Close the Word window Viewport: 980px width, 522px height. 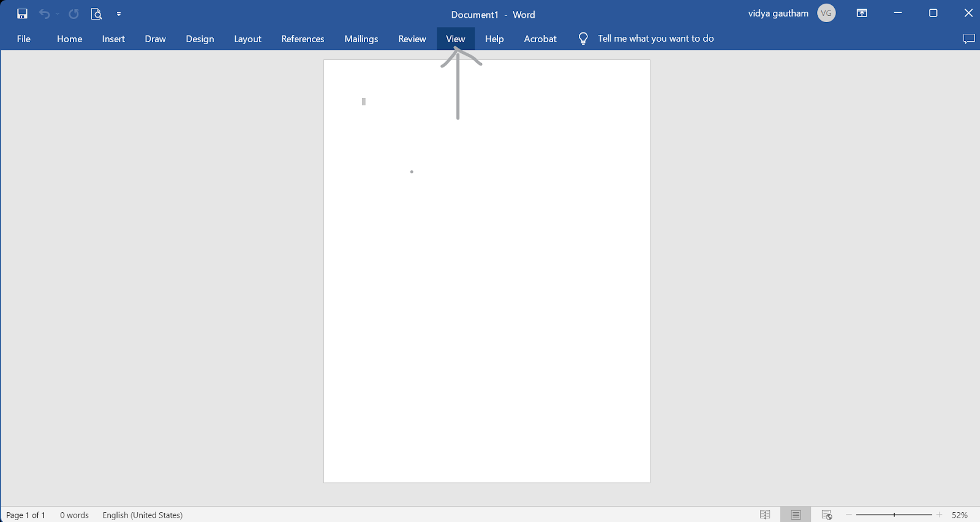(x=968, y=13)
